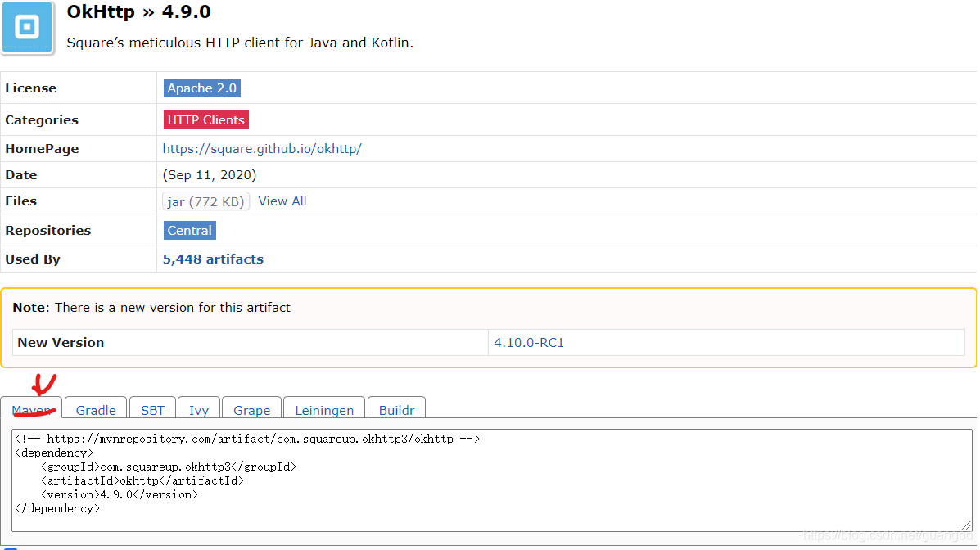Click inside the Maven dependency snippet textarea
Screen dimensions: 980x550
pyautogui.click(x=493, y=480)
